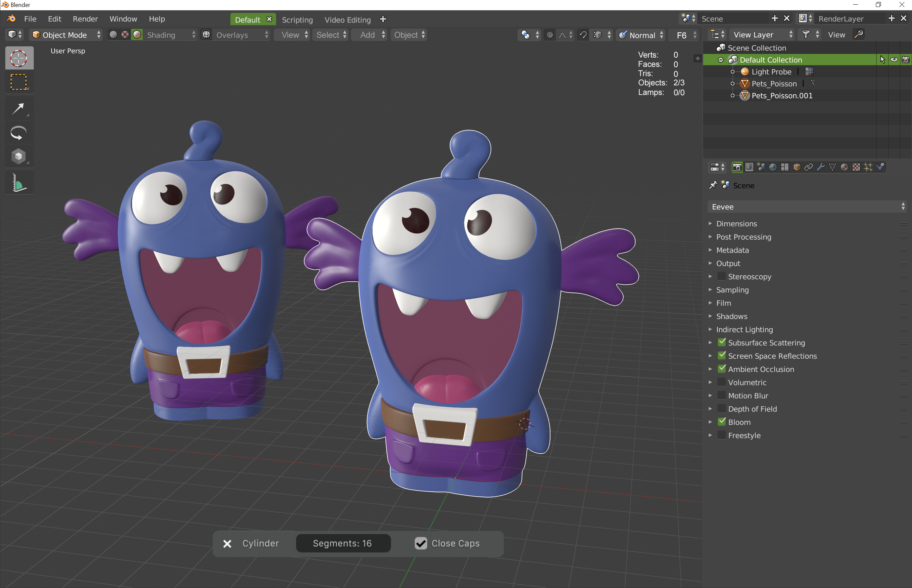
Task: Open the World globe properties tab
Action: [x=773, y=167]
